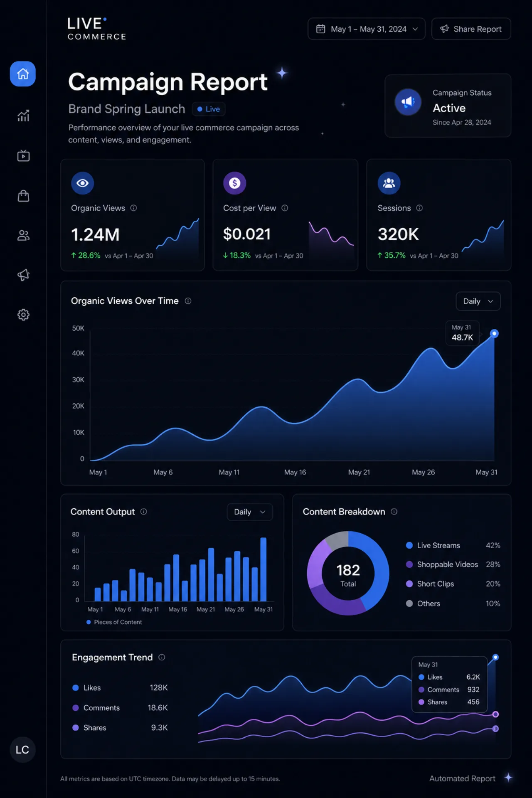Click the 48.7K tooltip value

pyautogui.click(x=462, y=337)
